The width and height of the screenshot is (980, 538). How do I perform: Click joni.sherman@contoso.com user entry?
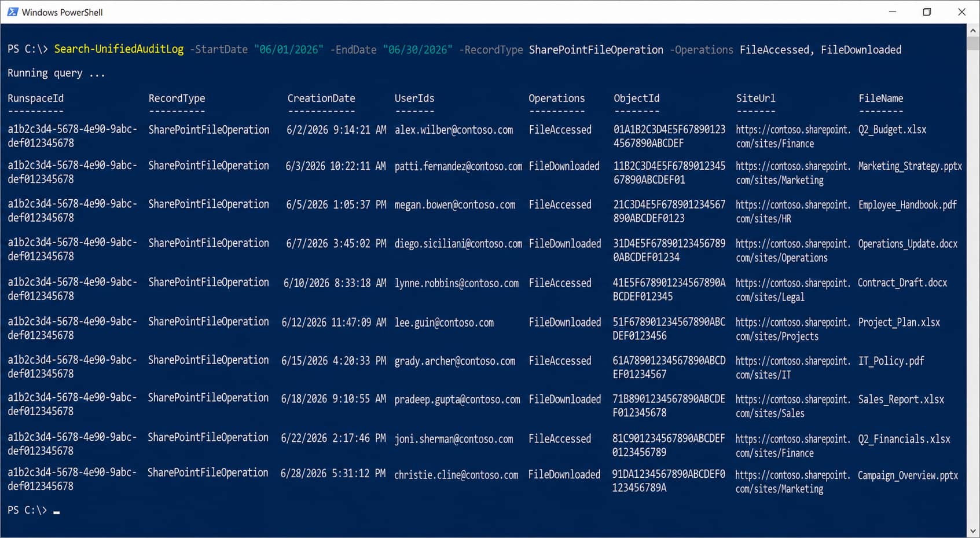click(x=454, y=439)
